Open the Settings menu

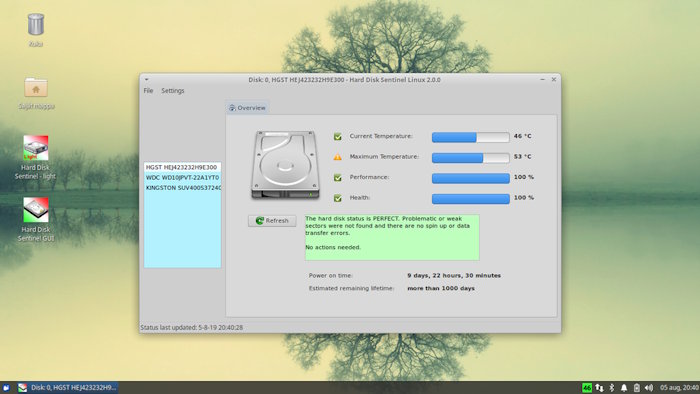[x=173, y=91]
